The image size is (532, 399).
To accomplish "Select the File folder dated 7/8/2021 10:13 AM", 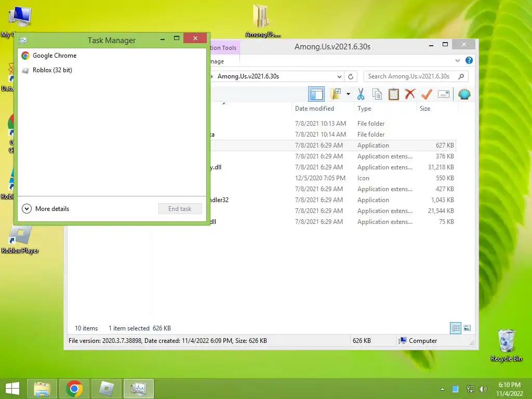I will (332, 124).
